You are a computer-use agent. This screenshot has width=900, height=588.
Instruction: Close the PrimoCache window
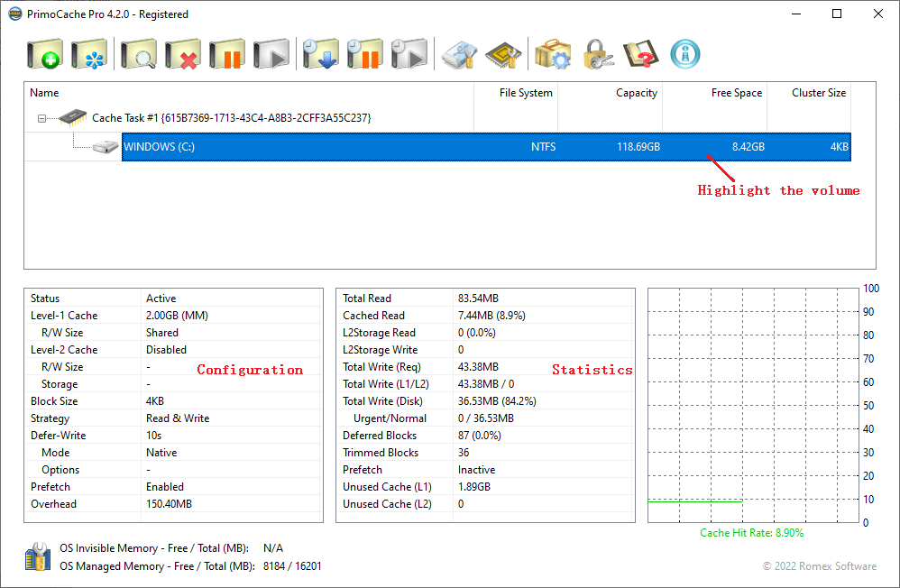point(878,14)
